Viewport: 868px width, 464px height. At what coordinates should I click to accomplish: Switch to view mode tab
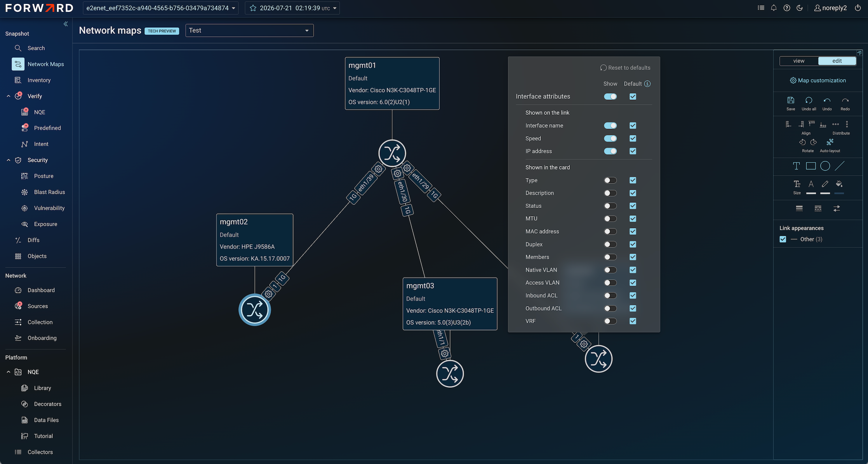pyautogui.click(x=799, y=61)
